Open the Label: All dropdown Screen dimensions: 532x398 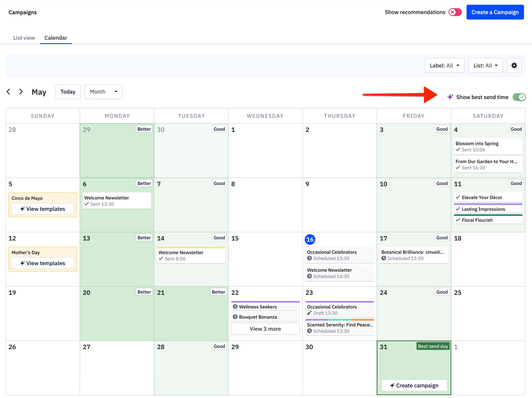click(x=444, y=65)
